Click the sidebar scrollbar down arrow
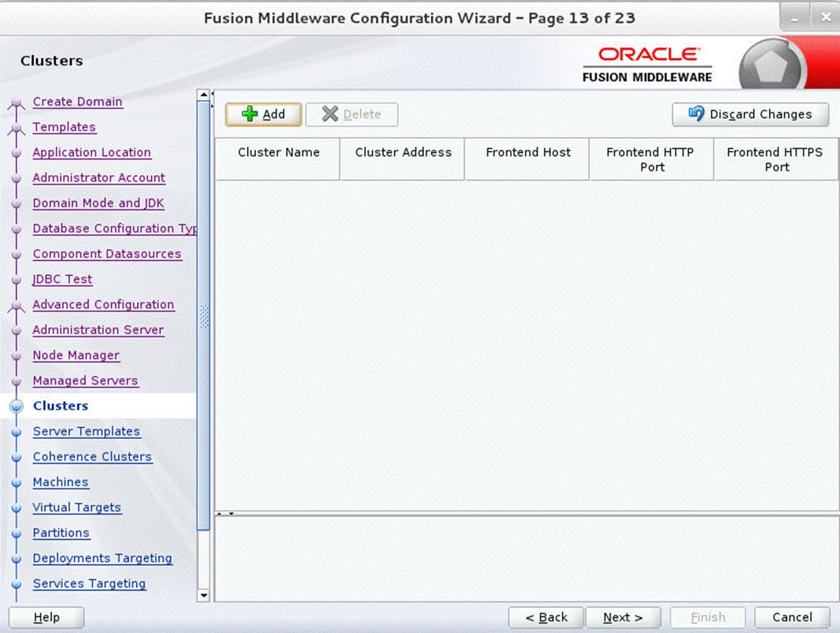840x633 pixels. click(x=204, y=595)
